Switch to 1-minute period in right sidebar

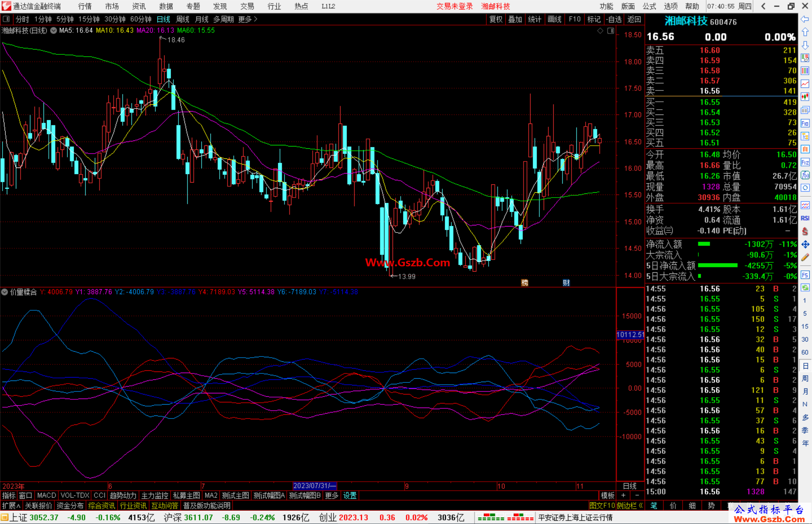point(804,301)
